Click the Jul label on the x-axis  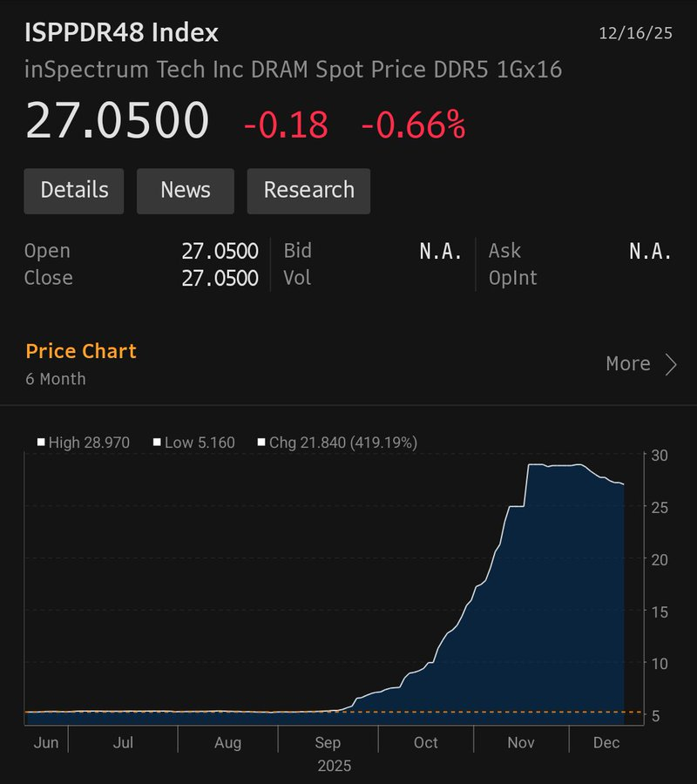[x=123, y=742]
